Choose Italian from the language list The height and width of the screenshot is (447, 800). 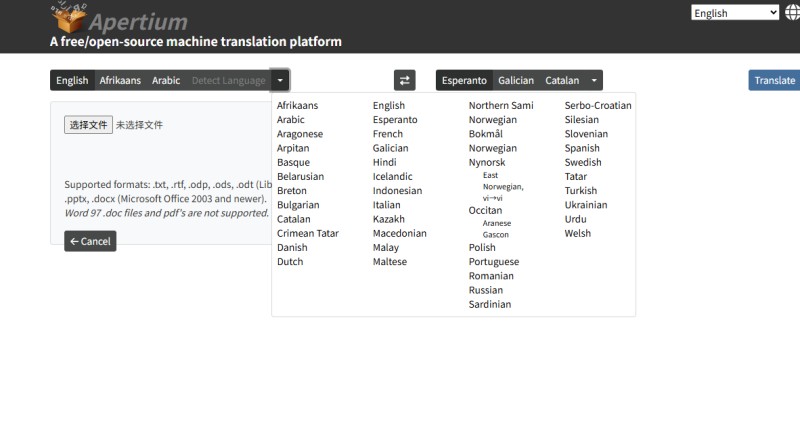pyautogui.click(x=386, y=205)
